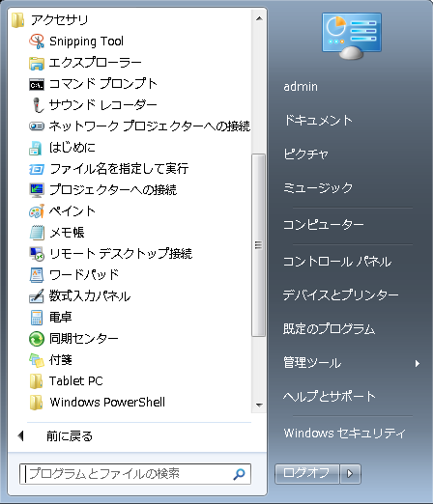The width and height of the screenshot is (433, 504).
Task: Click the ファイル名を指定して実行 run icon
Action: coord(37,169)
